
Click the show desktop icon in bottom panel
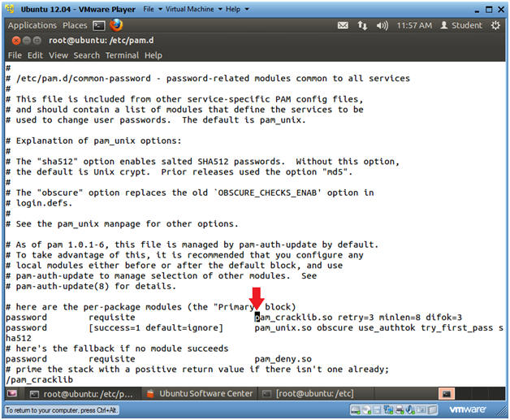(11, 394)
